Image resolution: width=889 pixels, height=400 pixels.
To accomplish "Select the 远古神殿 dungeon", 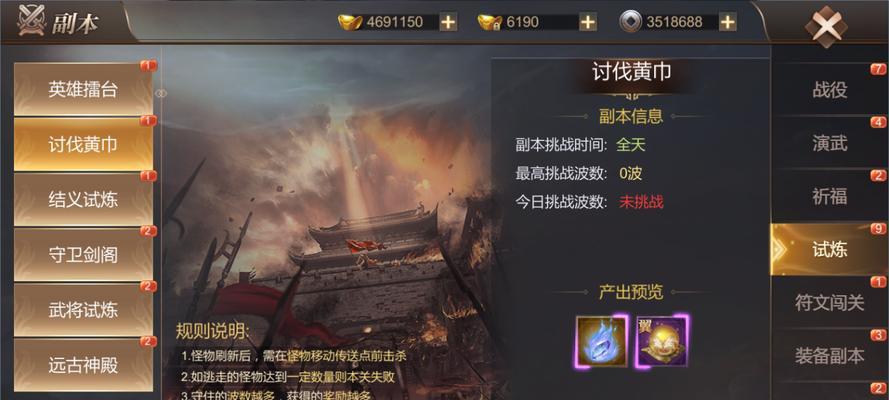I will point(83,365).
